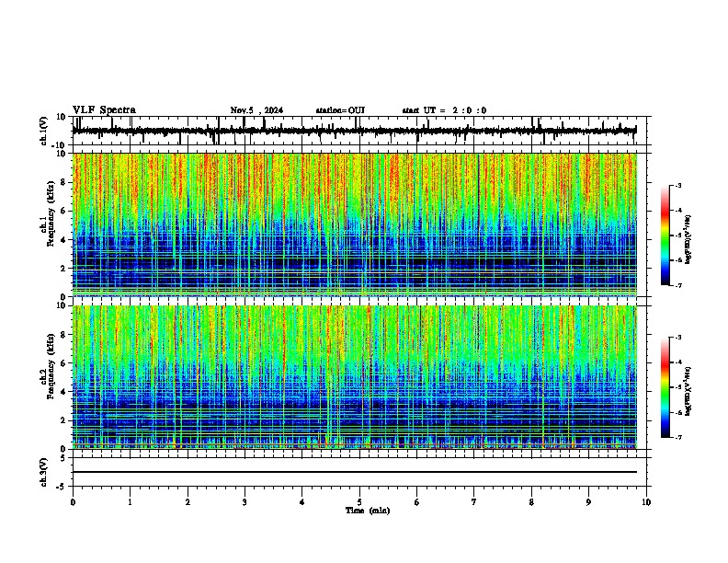Image resolution: width=728 pixels, height=563 pixels.
Task: Click inside the ch.1 voltage waveform panel
Action: coord(359,131)
